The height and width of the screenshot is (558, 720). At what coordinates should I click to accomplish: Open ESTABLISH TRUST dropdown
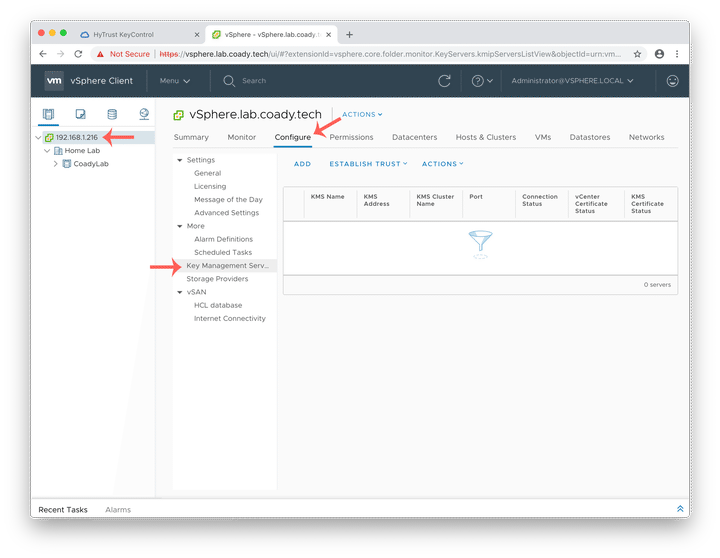coord(368,163)
